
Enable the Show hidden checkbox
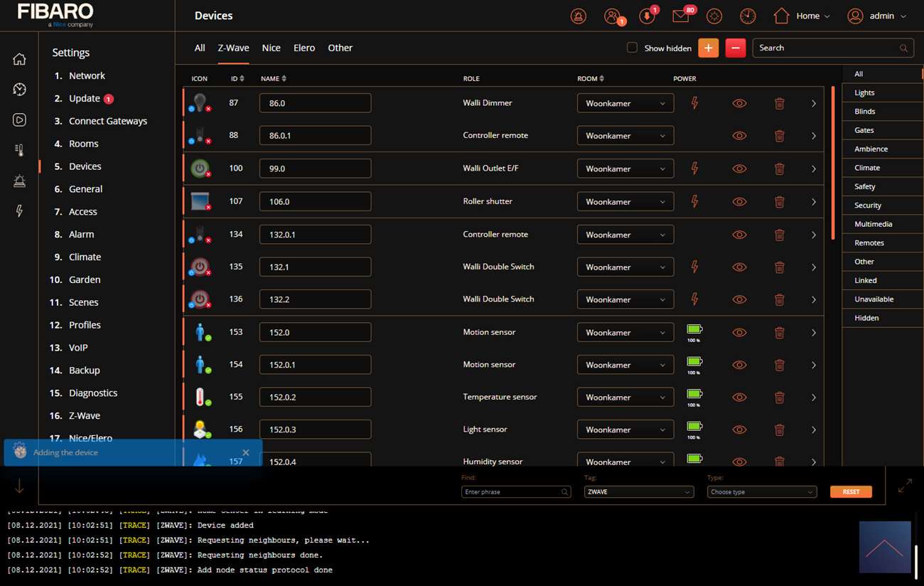(632, 48)
